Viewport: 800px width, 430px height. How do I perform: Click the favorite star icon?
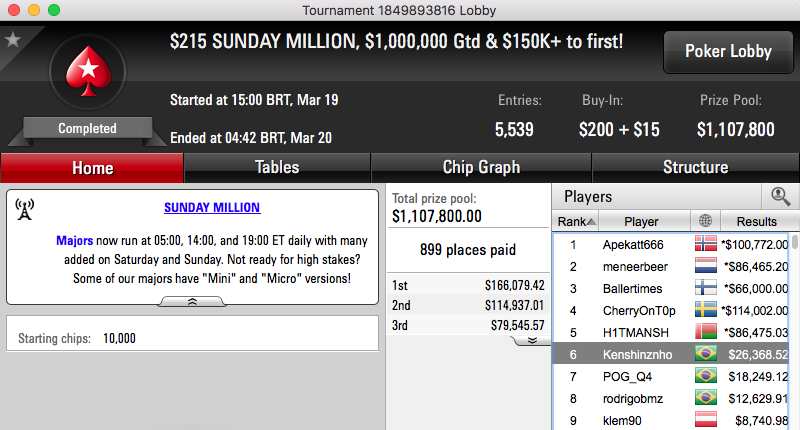(12, 39)
